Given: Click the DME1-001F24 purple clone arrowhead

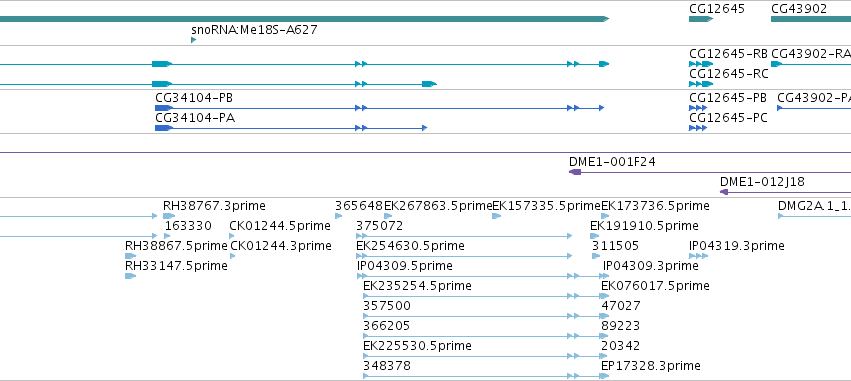Looking at the screenshot, I should [x=575, y=172].
